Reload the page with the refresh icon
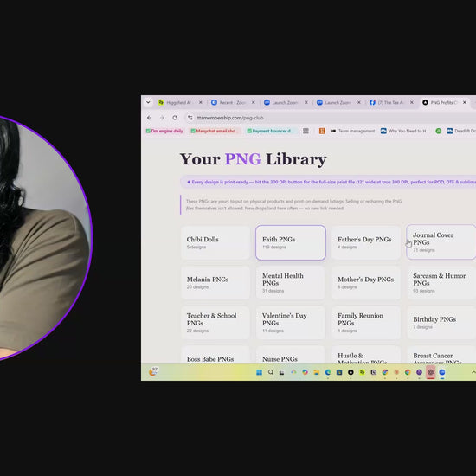Viewport: 476px width, 476px height. [175, 118]
